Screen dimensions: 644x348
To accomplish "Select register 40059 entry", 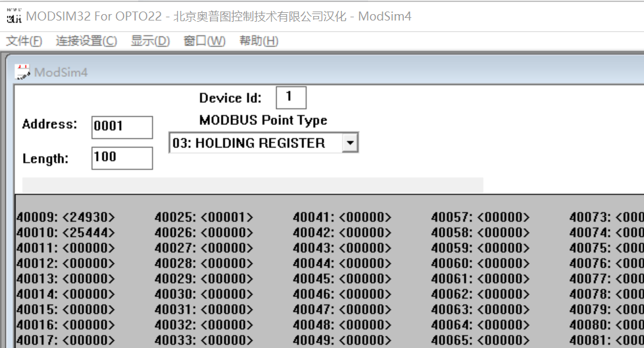I will [x=481, y=248].
